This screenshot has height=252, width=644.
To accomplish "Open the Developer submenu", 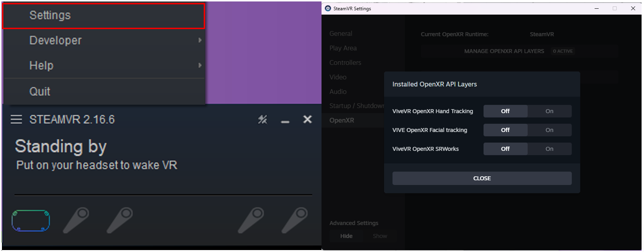I will [x=104, y=41].
